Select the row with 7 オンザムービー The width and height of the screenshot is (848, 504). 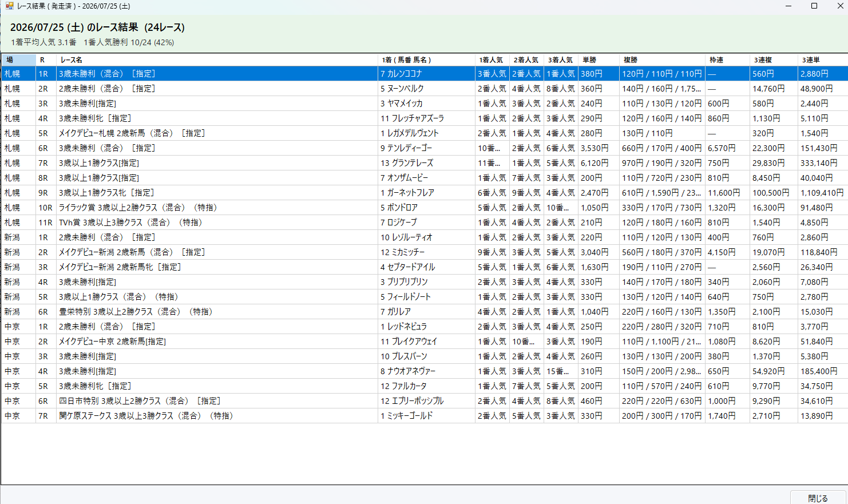click(x=424, y=178)
